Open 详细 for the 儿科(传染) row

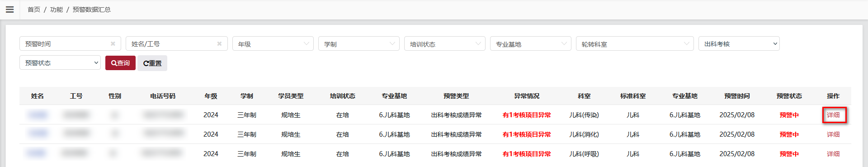pos(833,115)
